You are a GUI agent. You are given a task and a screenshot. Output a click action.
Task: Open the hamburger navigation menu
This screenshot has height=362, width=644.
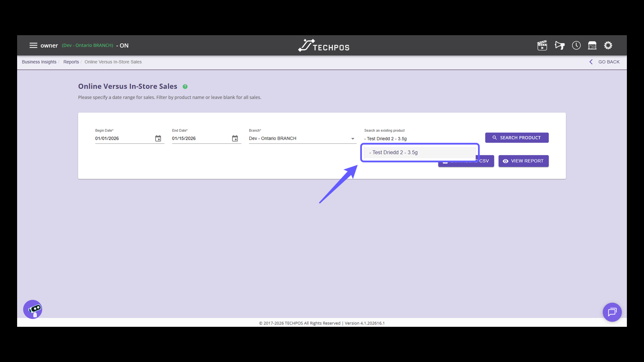(33, 45)
